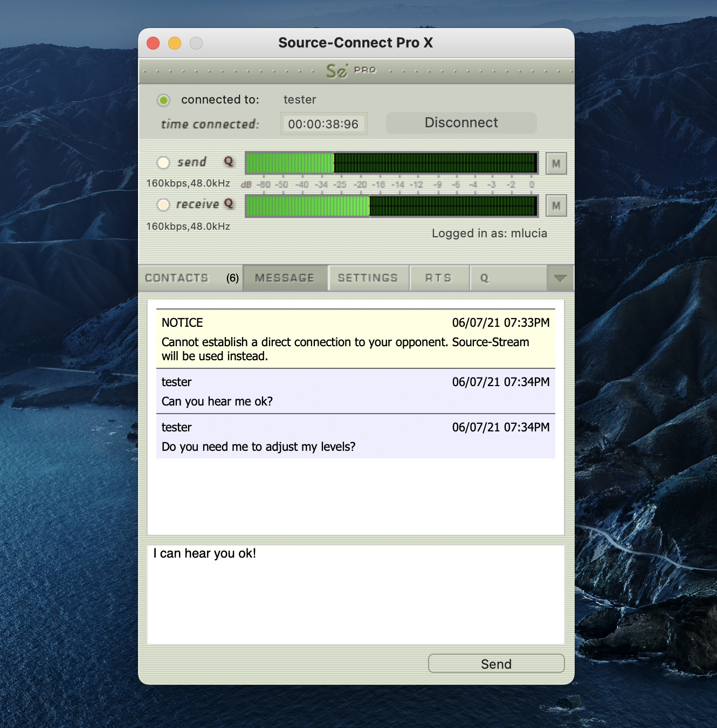Click the send Q quality icon
Viewport: 717px width, 728px height.
tap(229, 162)
